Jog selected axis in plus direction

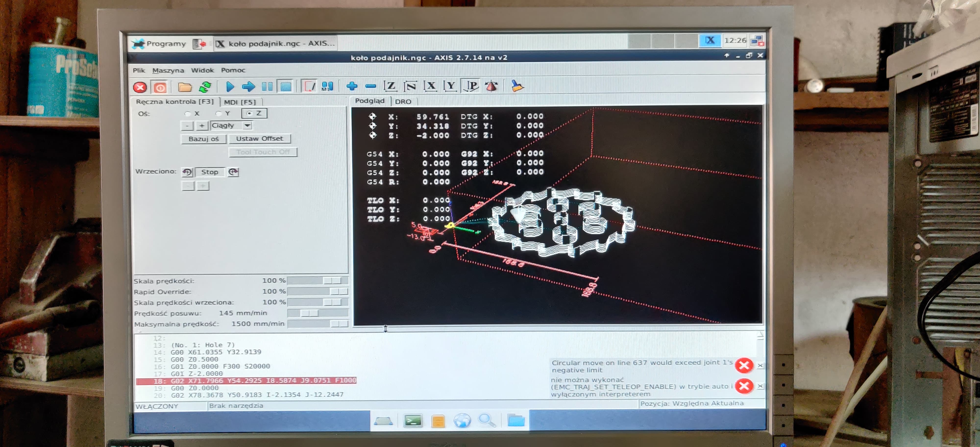(202, 125)
